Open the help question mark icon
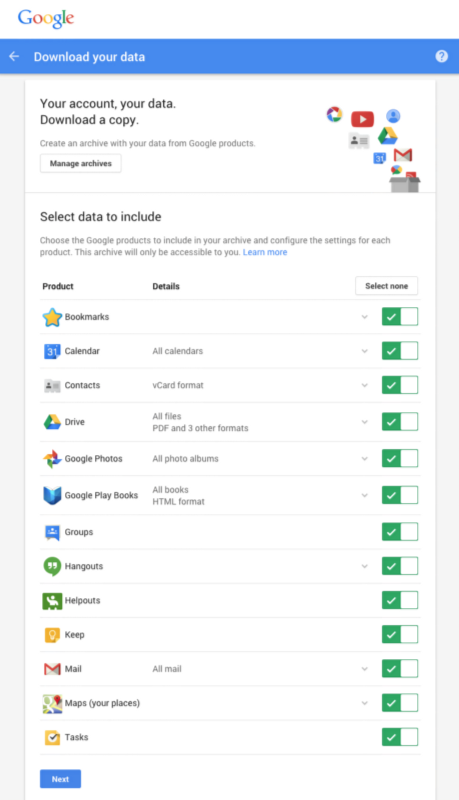This screenshot has height=800, width=459. coord(442,56)
